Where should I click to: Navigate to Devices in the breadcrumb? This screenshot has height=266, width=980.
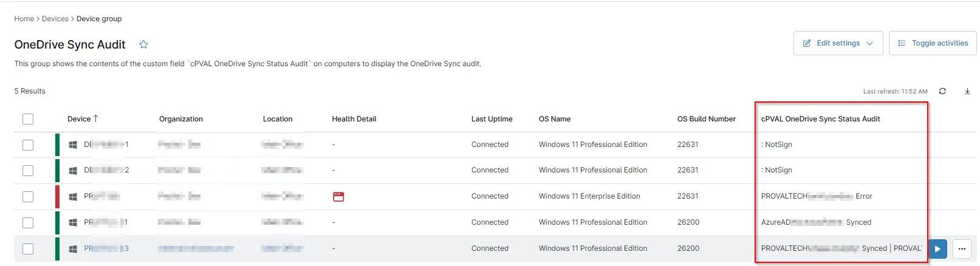(55, 19)
